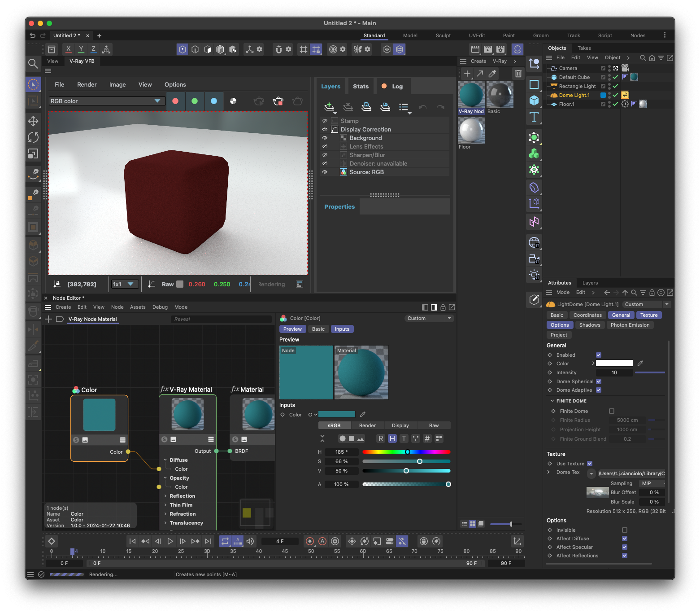Open the Takes tab
The image size is (700, 613).
[x=584, y=48]
